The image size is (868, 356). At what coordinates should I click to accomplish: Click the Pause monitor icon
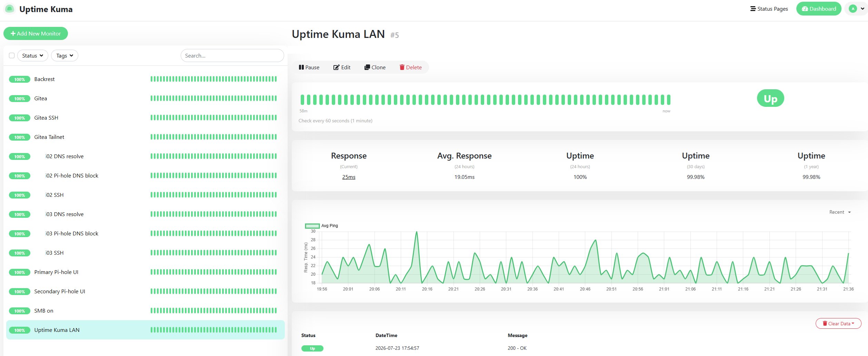[x=301, y=68]
